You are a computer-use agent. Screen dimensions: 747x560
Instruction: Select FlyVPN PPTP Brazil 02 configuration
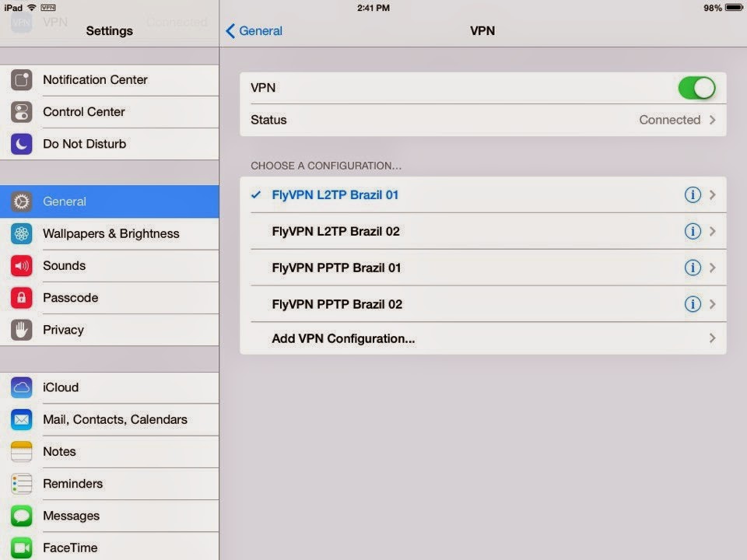(x=483, y=304)
